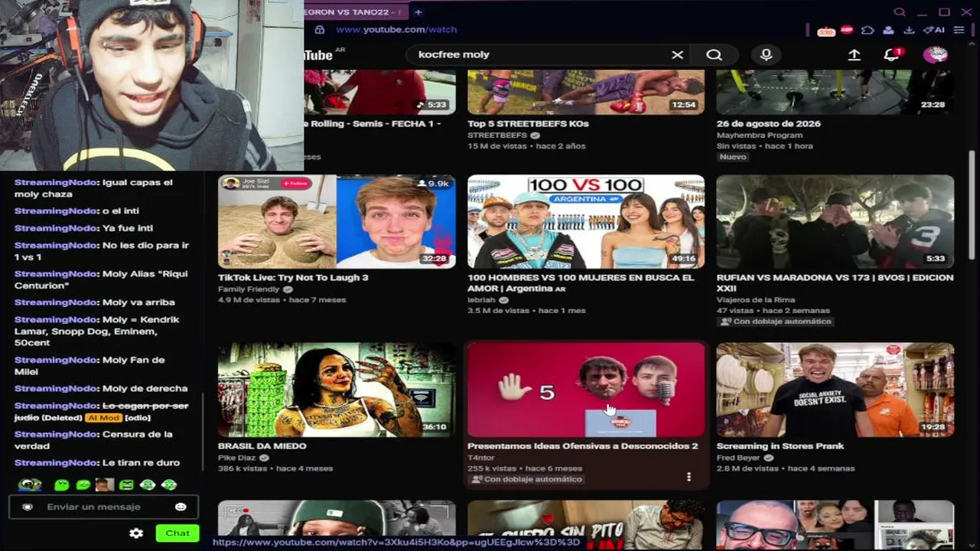Start voice search with the microphone icon

766,55
